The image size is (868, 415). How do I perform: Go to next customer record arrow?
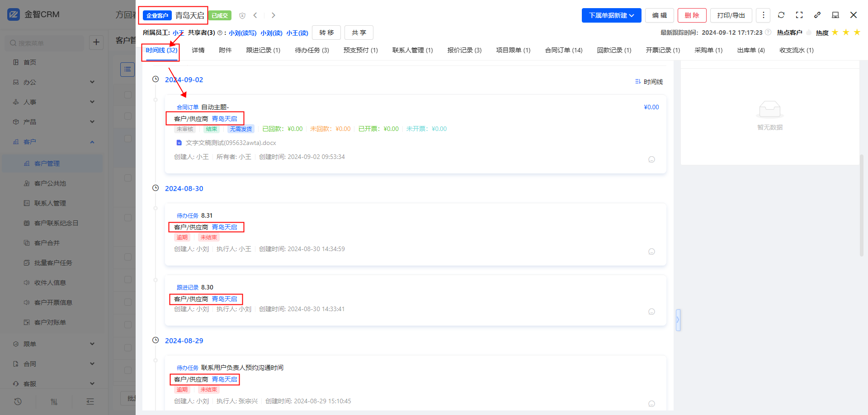273,15
